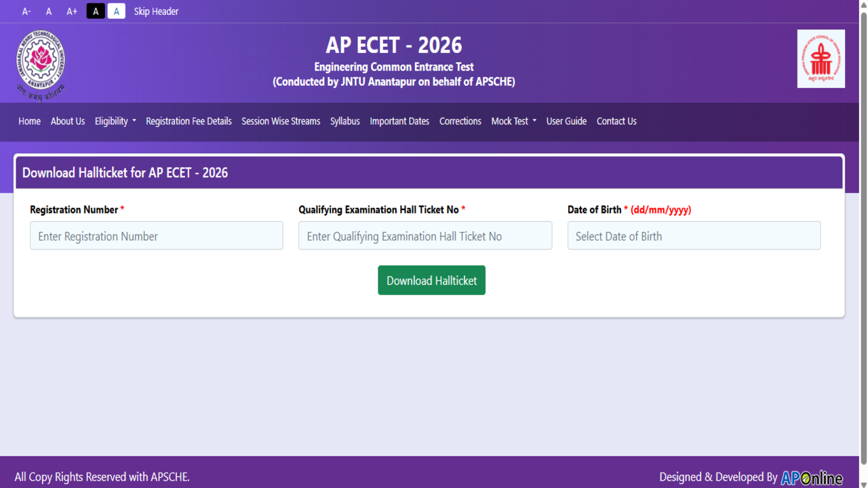View Registration Fee Details
Viewport: 868px width, 488px height.
point(189,121)
